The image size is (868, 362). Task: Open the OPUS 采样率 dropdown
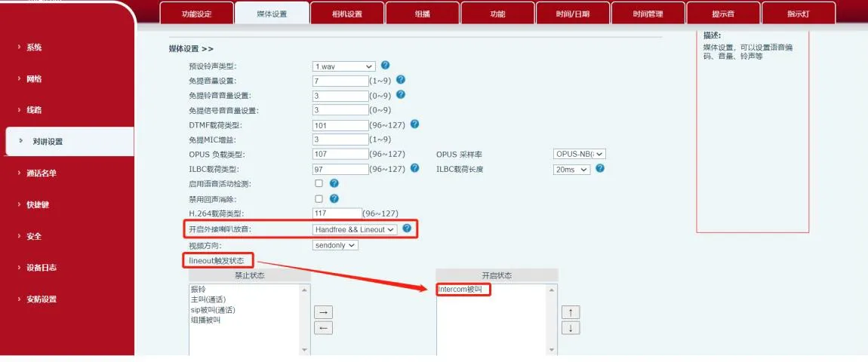click(579, 154)
